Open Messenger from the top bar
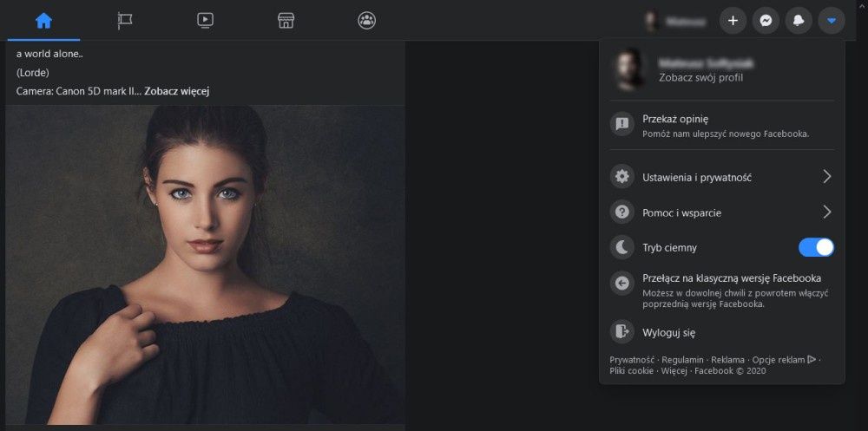This screenshot has width=868, height=431. click(x=766, y=21)
